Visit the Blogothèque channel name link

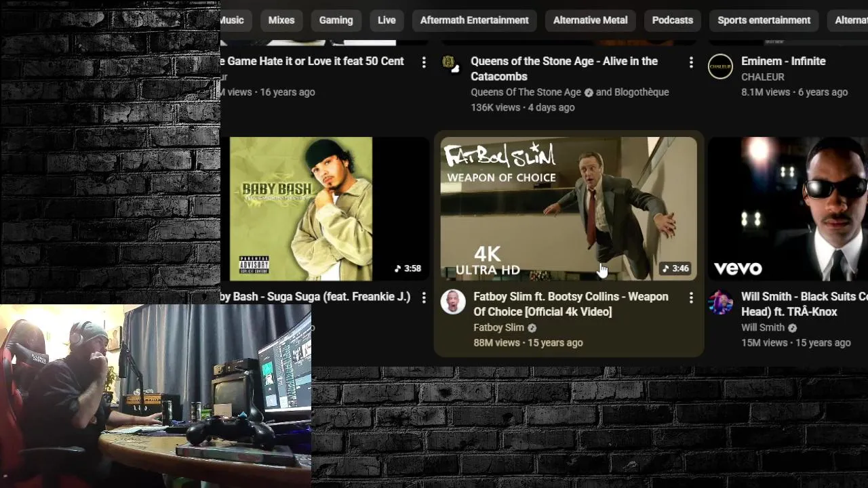click(x=642, y=92)
